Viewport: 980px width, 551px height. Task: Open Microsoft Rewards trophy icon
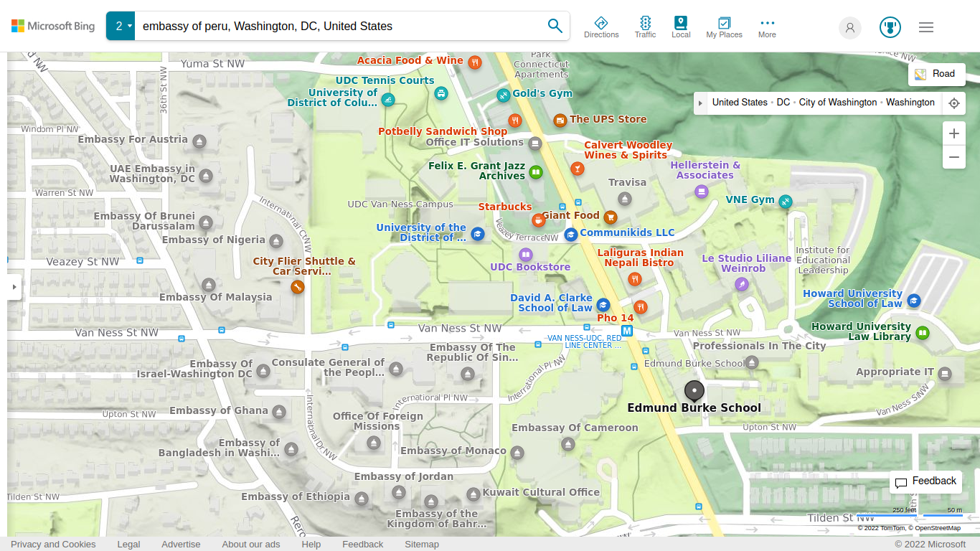click(x=890, y=27)
